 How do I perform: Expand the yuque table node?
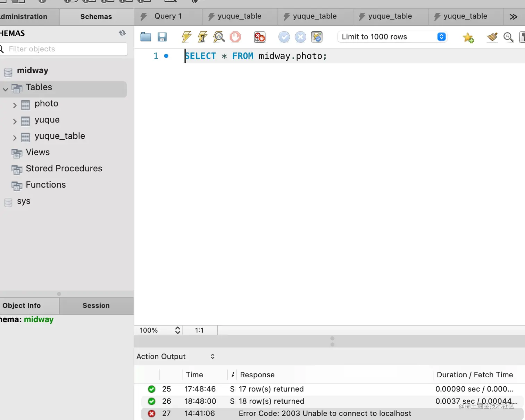(x=15, y=121)
